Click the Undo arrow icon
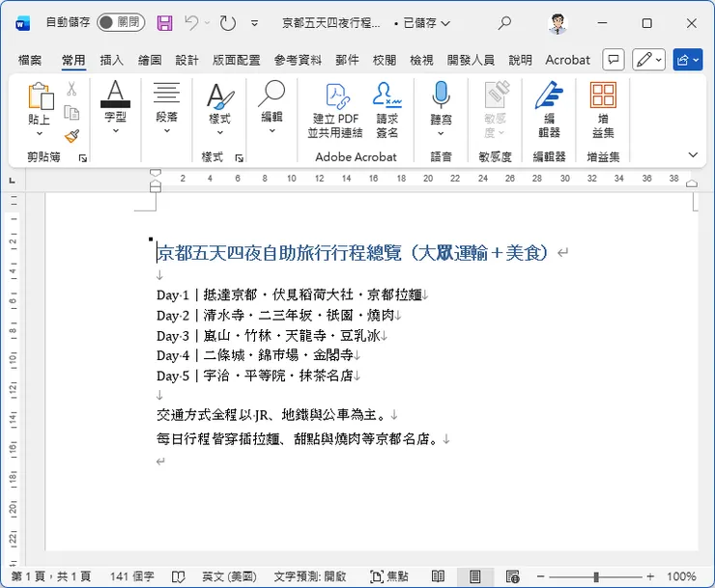 [191, 22]
